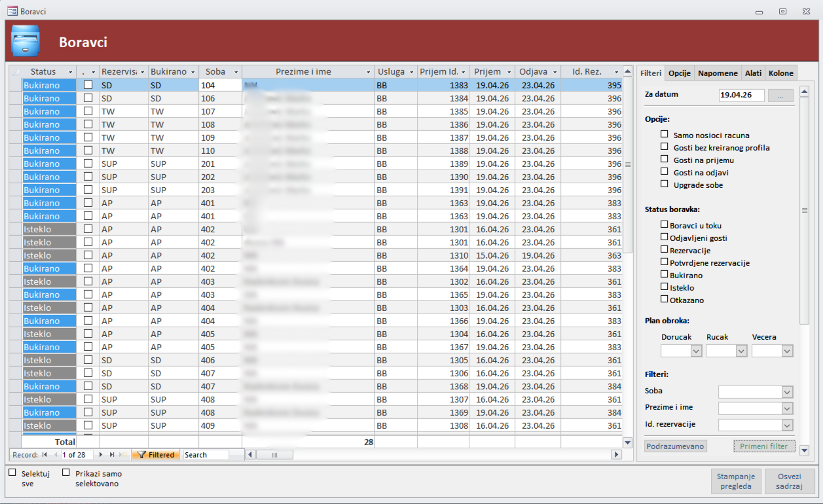Click the blue file cabinet Boravci icon
The height and width of the screenshot is (504, 823).
(x=26, y=42)
